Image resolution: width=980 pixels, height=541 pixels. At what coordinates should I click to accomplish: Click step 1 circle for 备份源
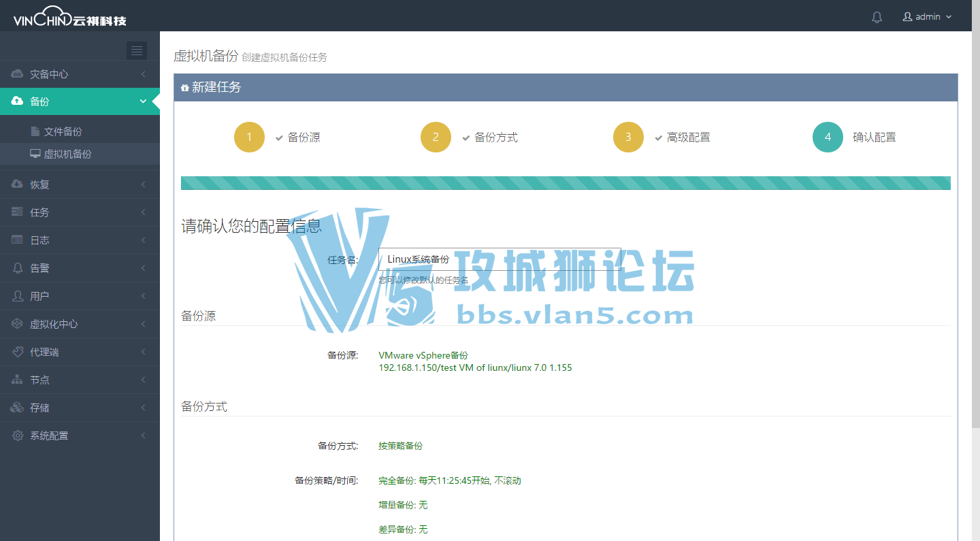pyautogui.click(x=249, y=137)
